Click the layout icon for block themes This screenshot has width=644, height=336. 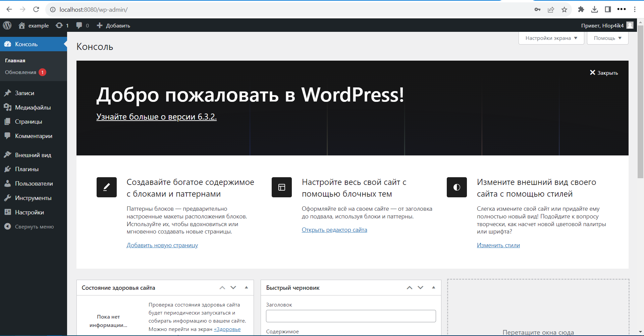282,187
